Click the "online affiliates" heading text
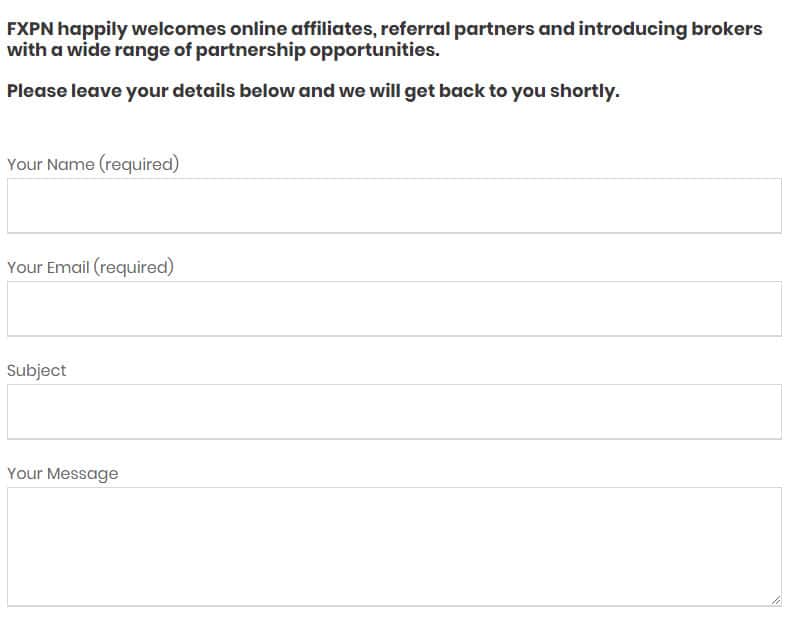 [308, 29]
